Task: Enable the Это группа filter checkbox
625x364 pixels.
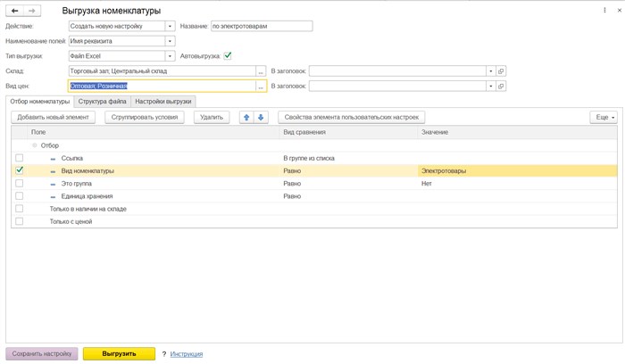Action: click(19, 183)
